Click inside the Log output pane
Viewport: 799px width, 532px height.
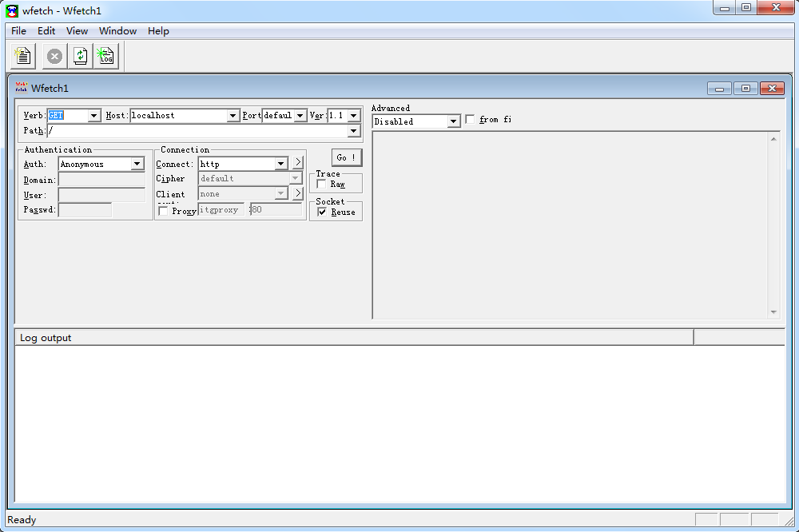(x=400, y=424)
